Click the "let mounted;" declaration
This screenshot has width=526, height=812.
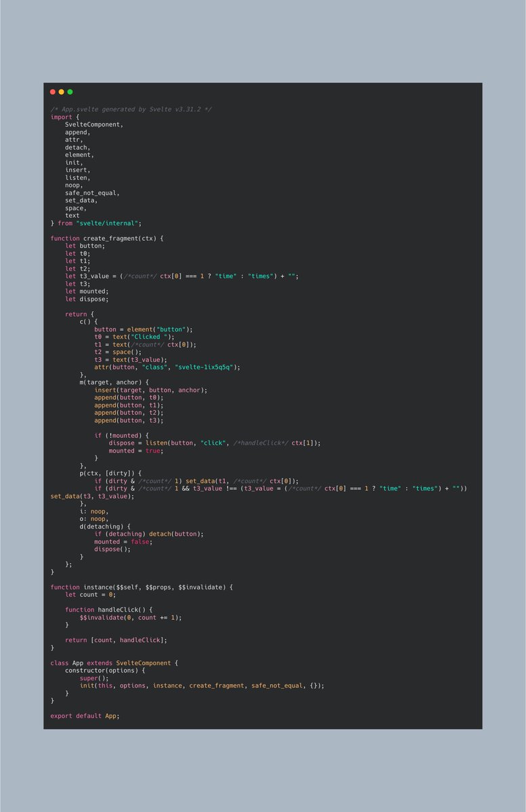pyautogui.click(x=87, y=291)
